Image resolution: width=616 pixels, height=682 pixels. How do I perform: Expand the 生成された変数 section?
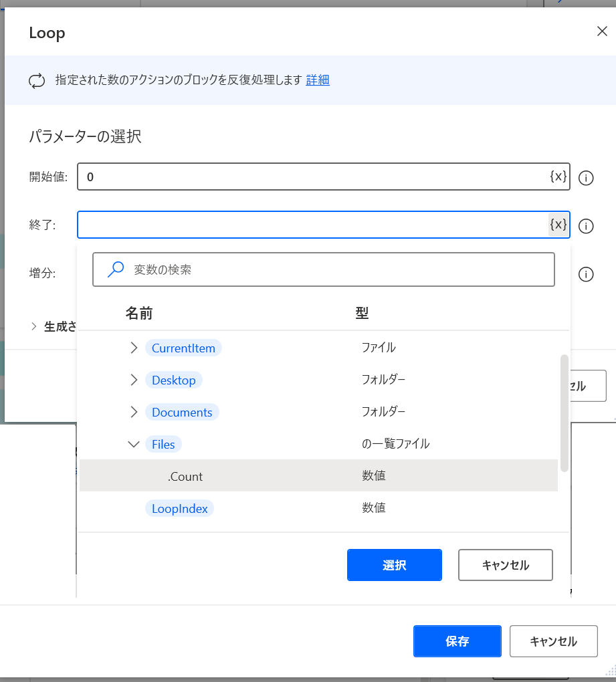[33, 326]
